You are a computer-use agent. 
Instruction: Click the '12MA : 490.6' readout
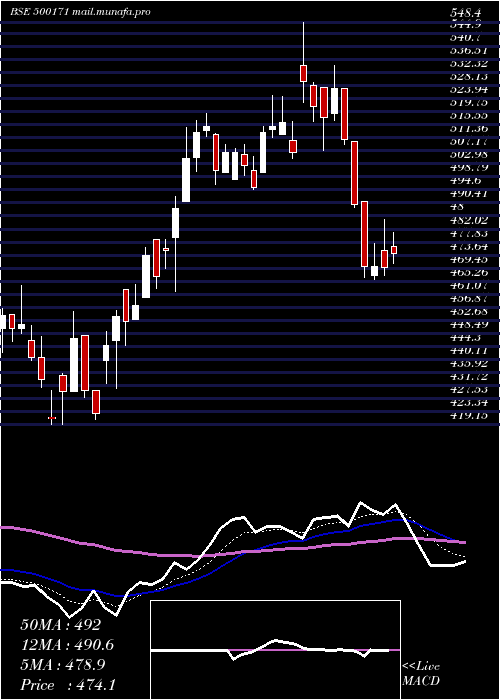67,644
